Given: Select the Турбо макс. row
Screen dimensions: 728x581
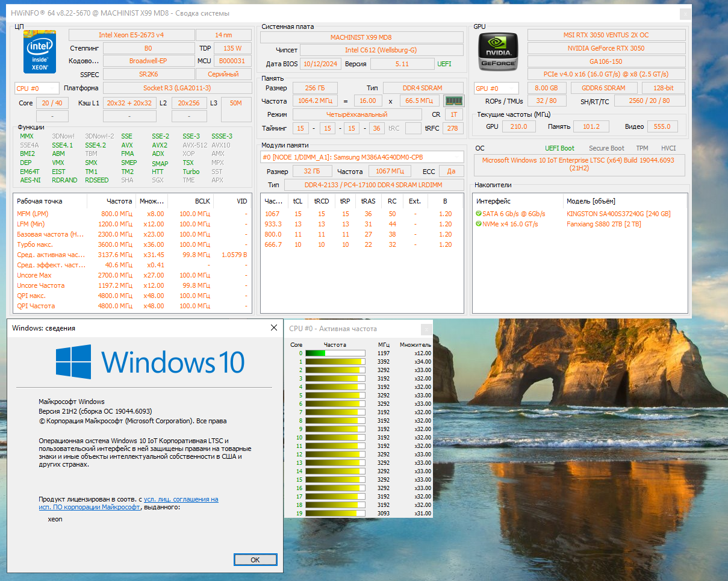Looking at the screenshot, I should click(x=132, y=244).
